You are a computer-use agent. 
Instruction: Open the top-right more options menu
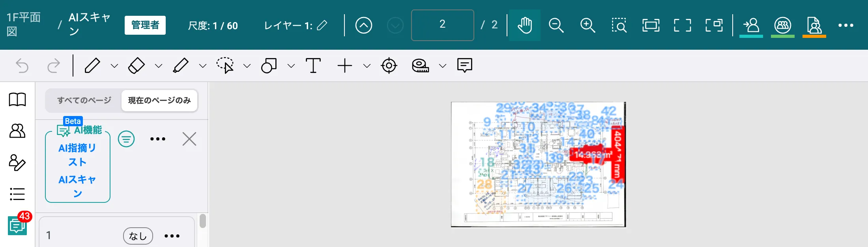point(846,25)
